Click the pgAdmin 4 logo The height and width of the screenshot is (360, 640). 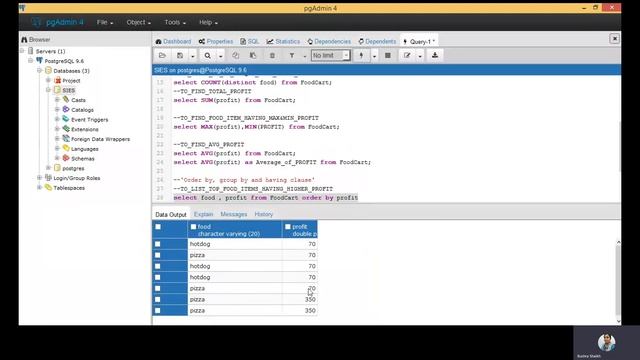57,22
